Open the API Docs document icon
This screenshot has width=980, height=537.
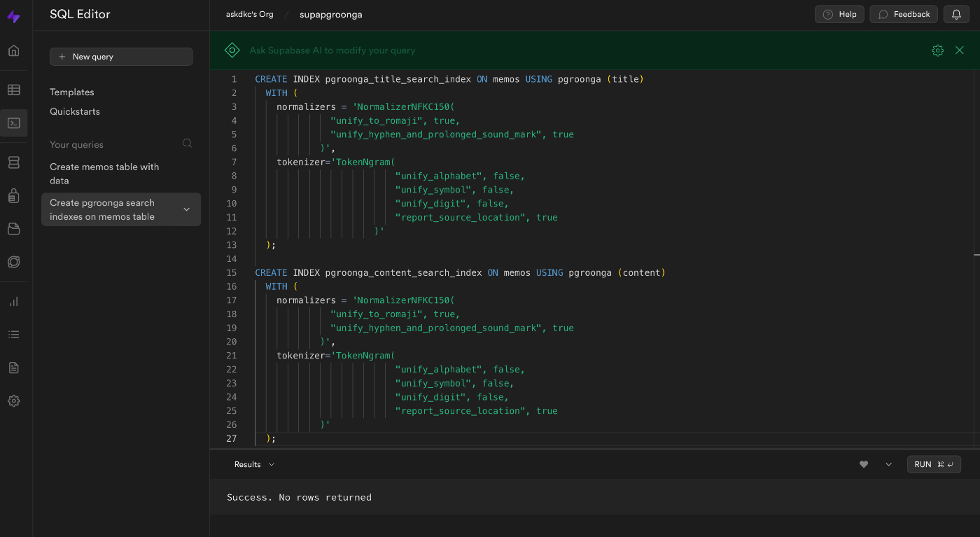pyautogui.click(x=14, y=368)
